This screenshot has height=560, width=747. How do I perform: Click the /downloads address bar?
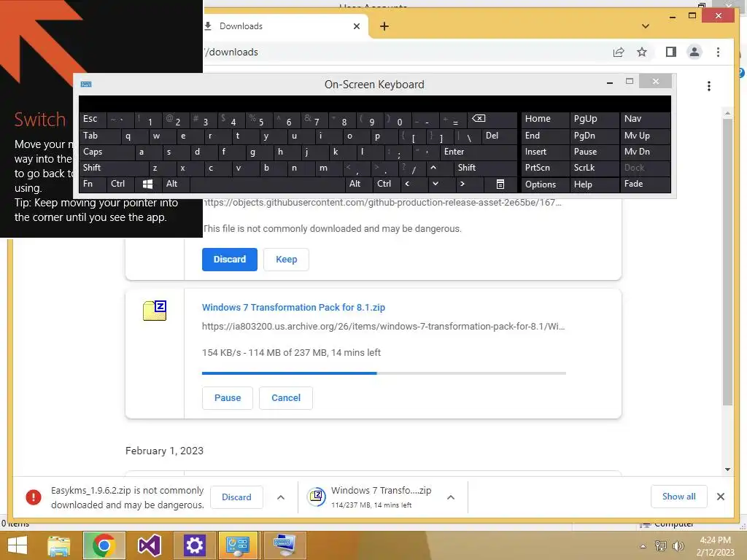point(405,52)
